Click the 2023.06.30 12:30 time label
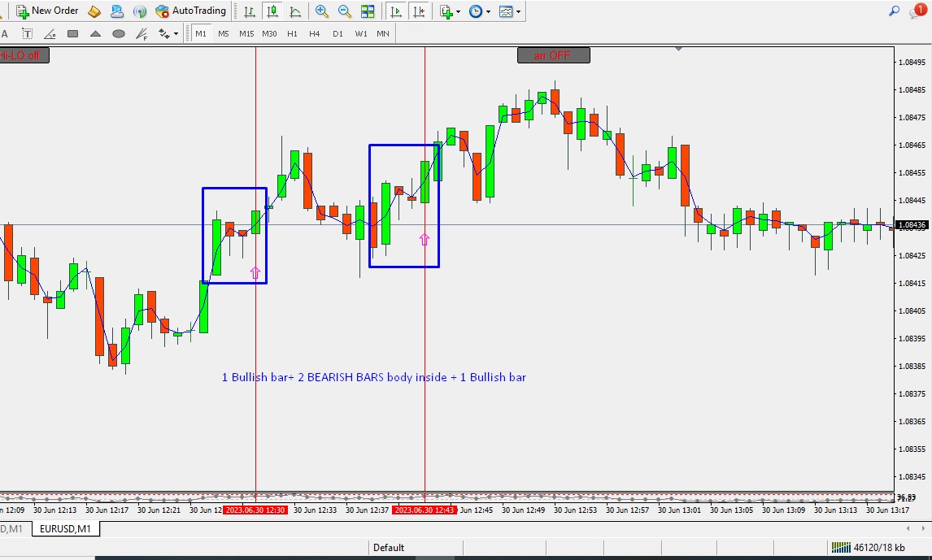The image size is (932, 560). [x=255, y=510]
